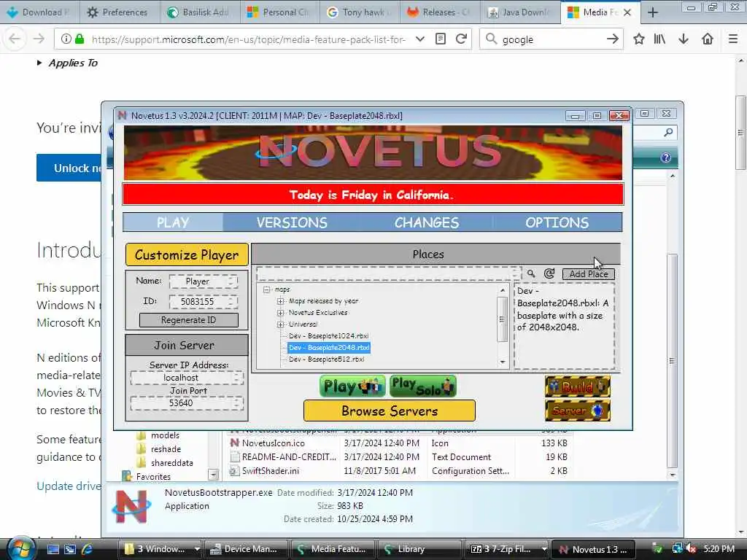
Task: Click the Customize Player button
Action: click(x=187, y=254)
